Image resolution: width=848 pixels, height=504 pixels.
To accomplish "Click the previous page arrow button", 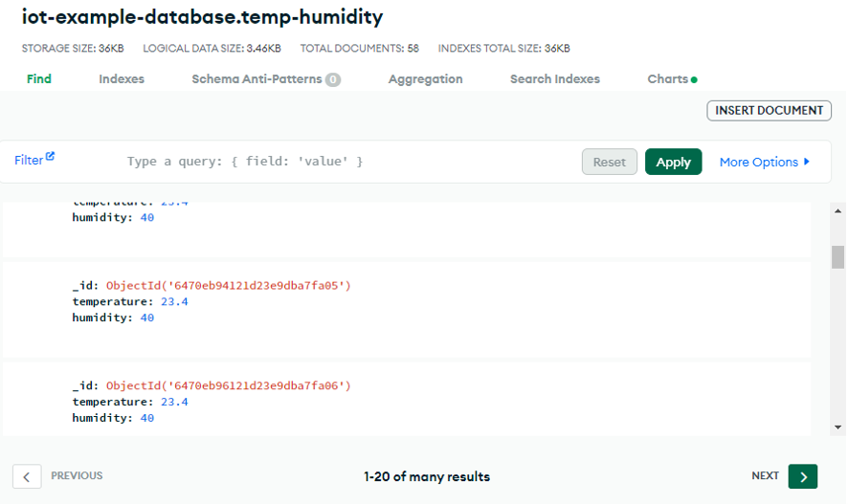I will (27, 476).
